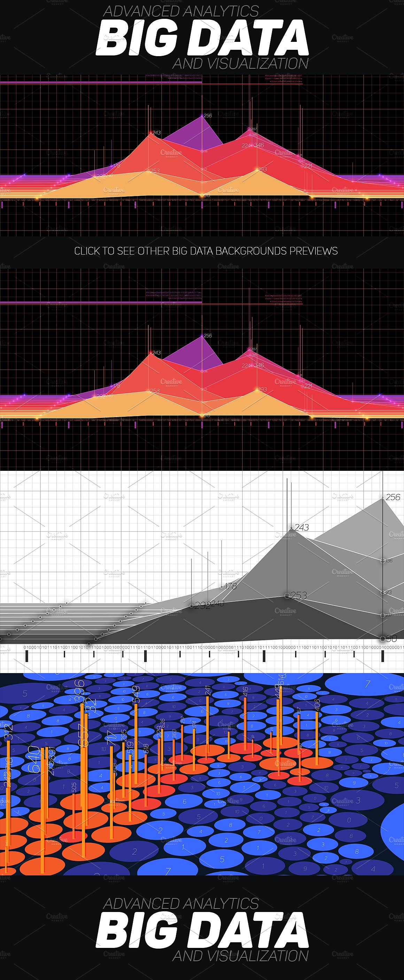Select the 256 point in the grayscale chart
Viewport: 404px width, 980px height.
pyautogui.click(x=383, y=497)
